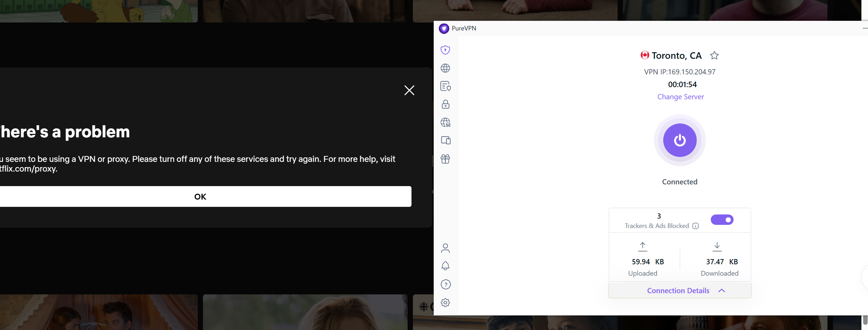Screen dimensions: 868x330
Task: Open notifications bell icon
Action: coord(445,266)
